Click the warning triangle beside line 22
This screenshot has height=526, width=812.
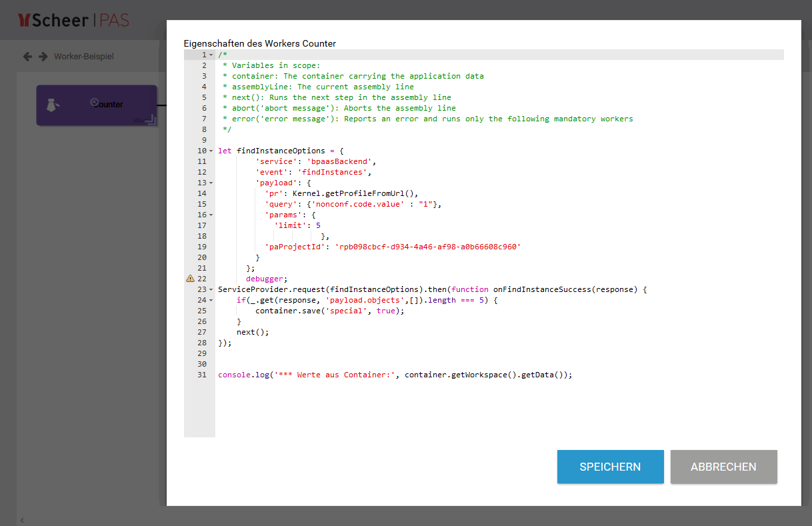coord(190,278)
